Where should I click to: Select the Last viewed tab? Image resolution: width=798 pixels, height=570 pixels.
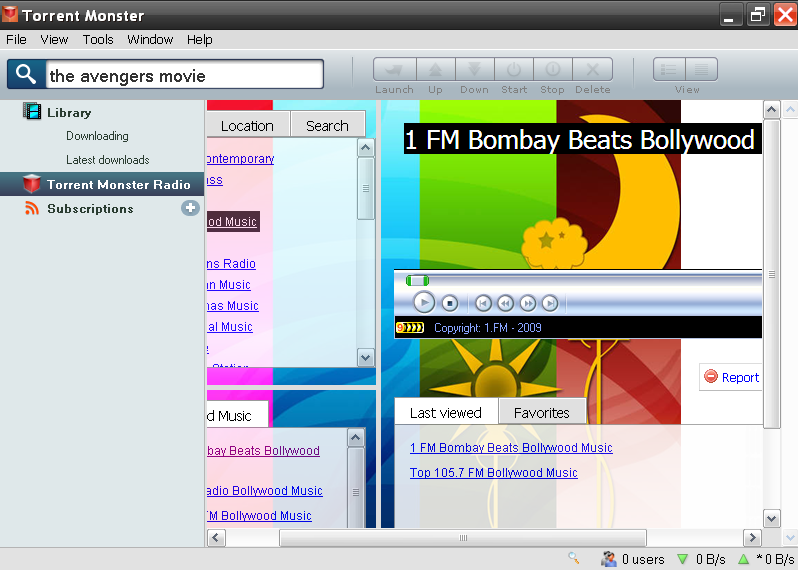[446, 413]
